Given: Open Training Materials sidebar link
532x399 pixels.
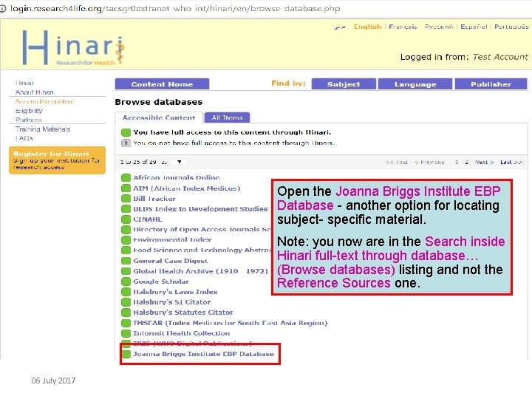Looking at the screenshot, I should 43,129.
